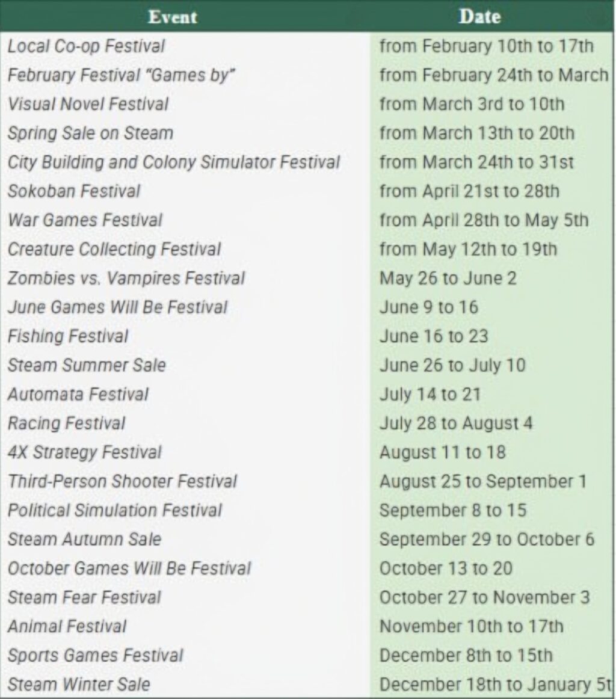The width and height of the screenshot is (616, 699).
Task: Select the Local Co-op Festival event
Action: click(86, 46)
